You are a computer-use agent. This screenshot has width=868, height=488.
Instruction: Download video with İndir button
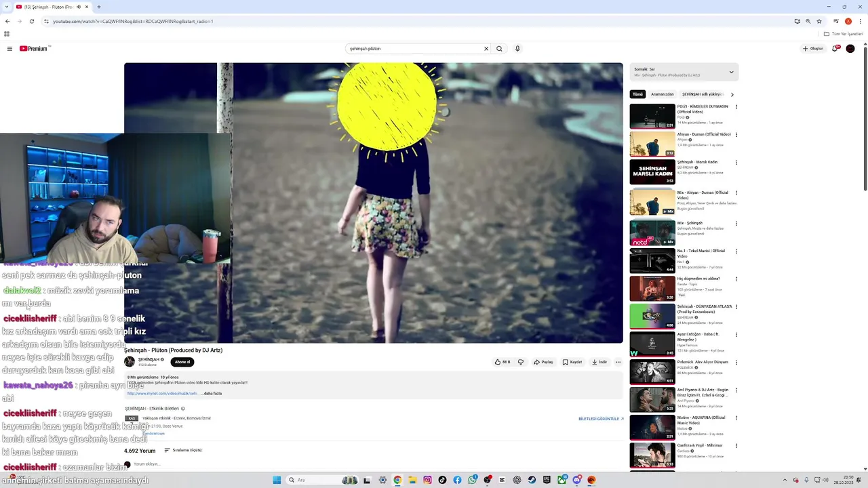[x=599, y=362]
